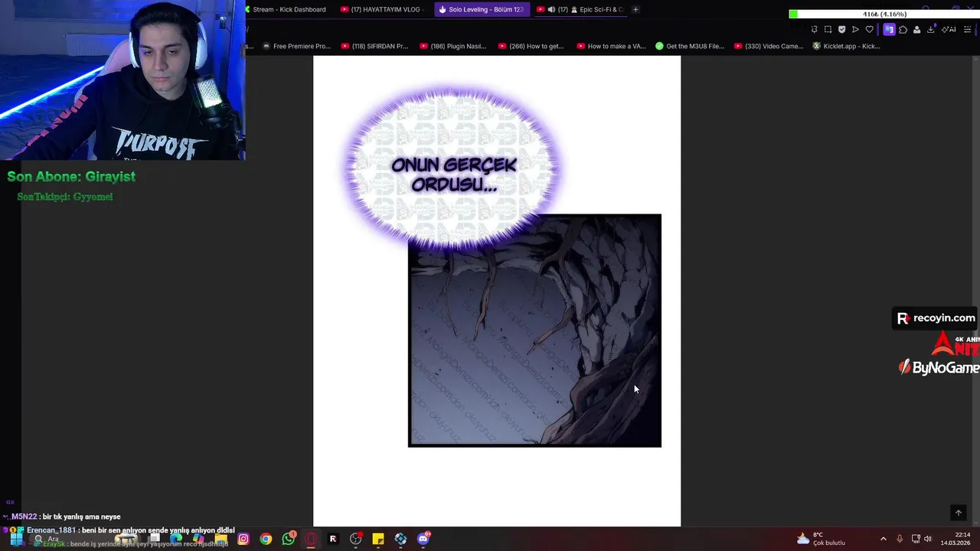Open Google Chrome from the taskbar
Image resolution: width=980 pixels, height=551 pixels.
pyautogui.click(x=266, y=539)
